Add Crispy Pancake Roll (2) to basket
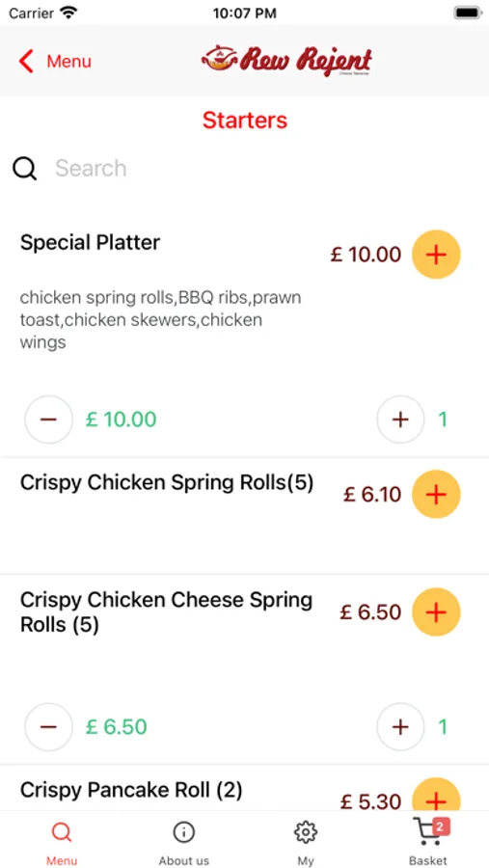The image size is (489, 868). click(436, 795)
